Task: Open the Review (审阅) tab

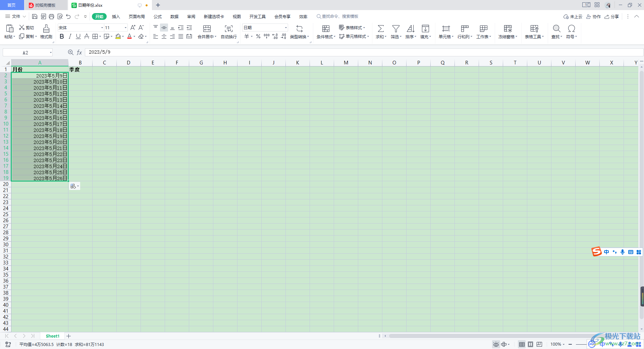Action: tap(191, 16)
